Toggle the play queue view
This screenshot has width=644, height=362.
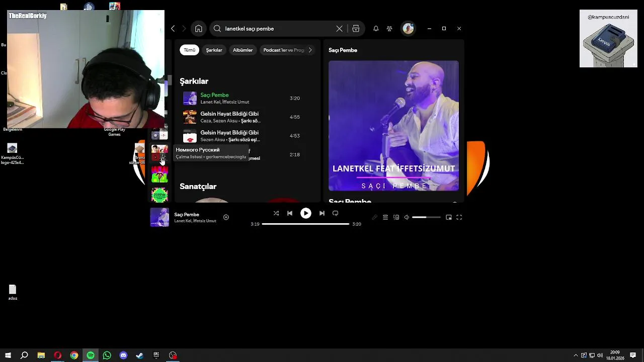[x=385, y=217]
